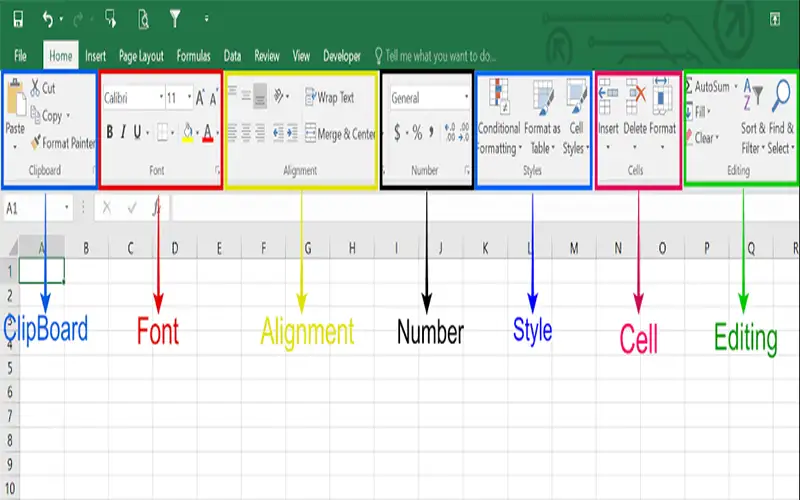Click the Save icon in title bar

point(18,19)
